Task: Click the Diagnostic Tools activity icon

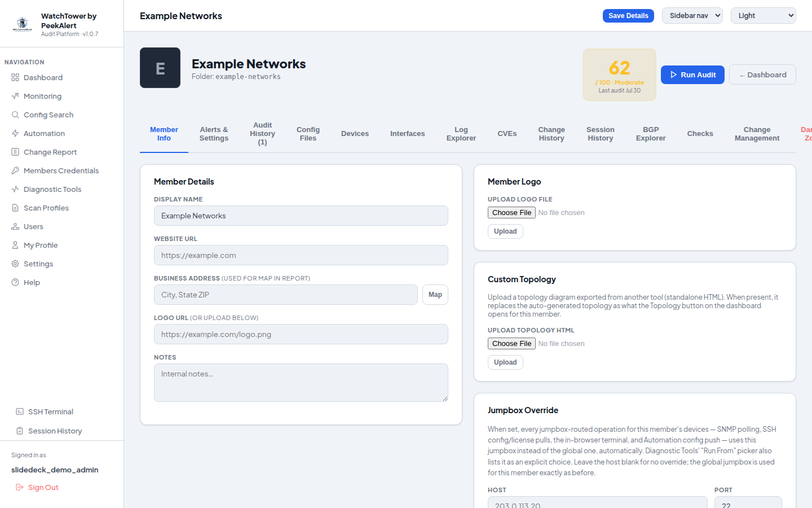Action: (15, 189)
